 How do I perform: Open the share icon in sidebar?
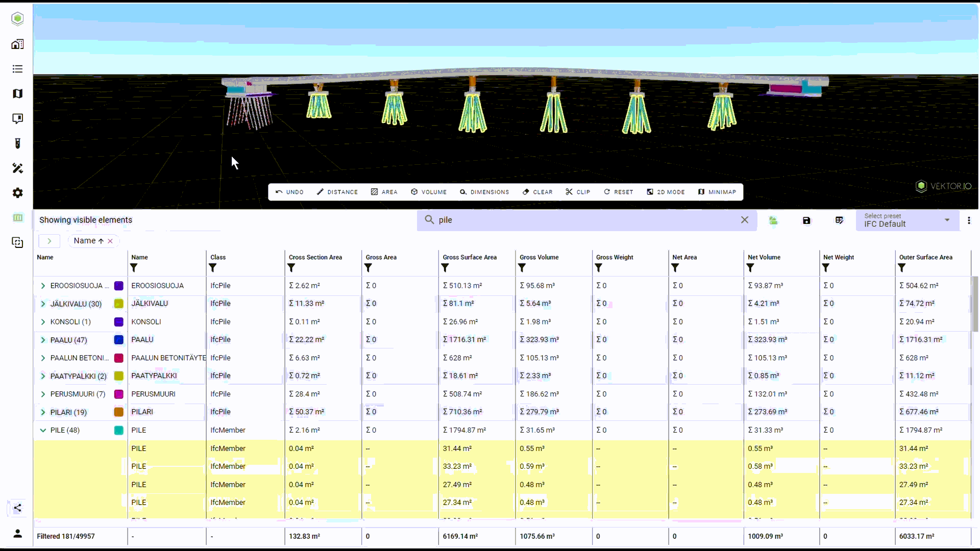(x=17, y=508)
